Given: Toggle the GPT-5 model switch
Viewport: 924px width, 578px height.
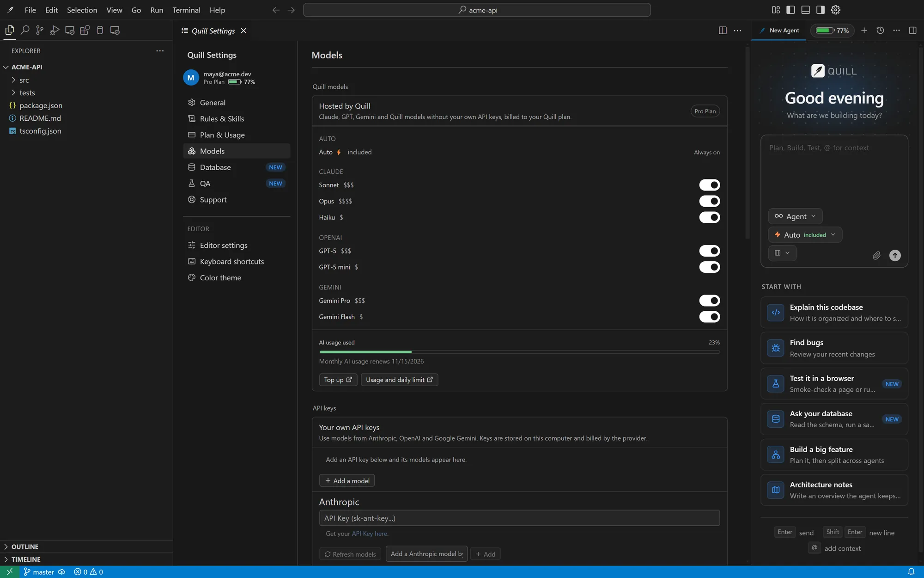Looking at the screenshot, I should 709,251.
